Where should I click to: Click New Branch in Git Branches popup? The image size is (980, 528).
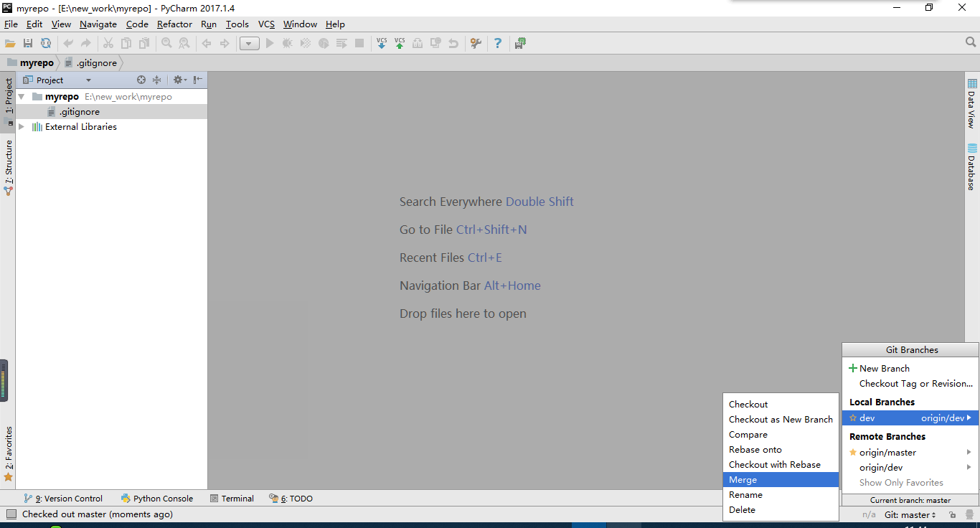tap(910, 369)
